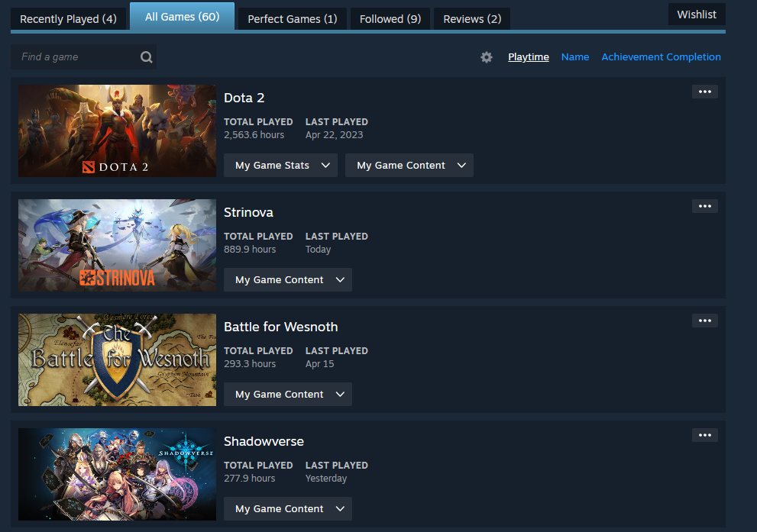Open the Perfect Games tab
This screenshot has width=757, height=532.
pos(292,19)
